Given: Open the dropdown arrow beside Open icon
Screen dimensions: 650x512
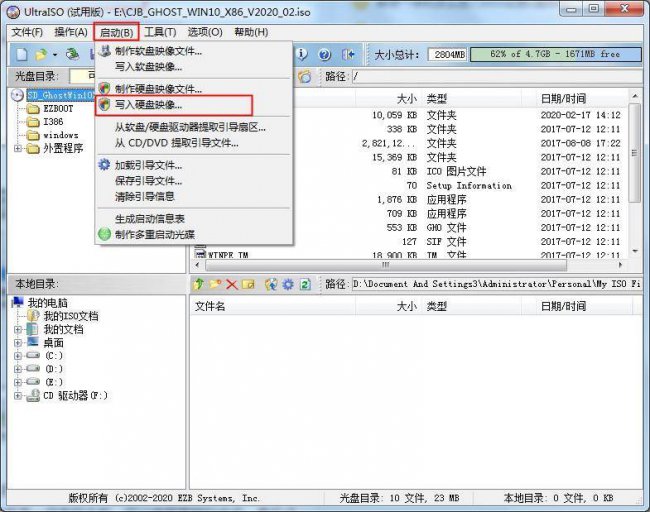Looking at the screenshot, I should click(x=55, y=54).
